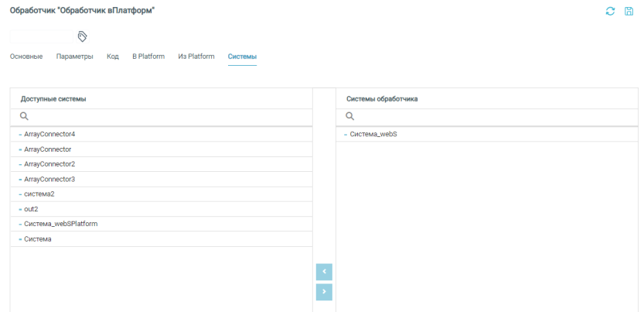Select Система_webS in handler systems
The height and width of the screenshot is (312, 644).
coord(373,135)
